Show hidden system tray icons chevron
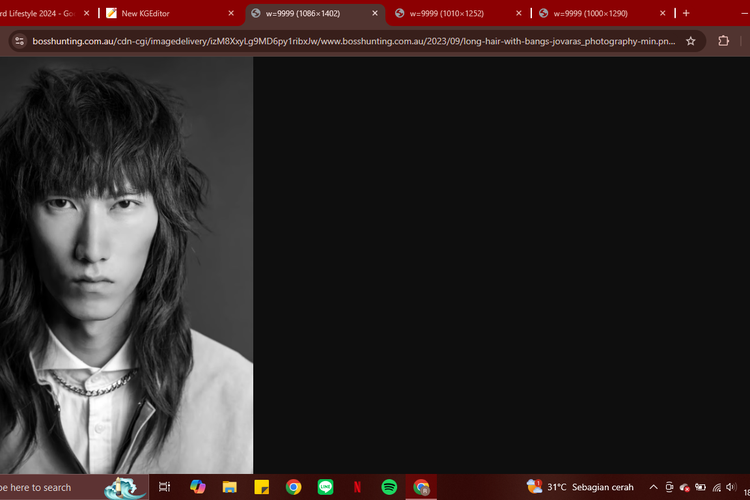The width and height of the screenshot is (750, 500). tap(653, 487)
